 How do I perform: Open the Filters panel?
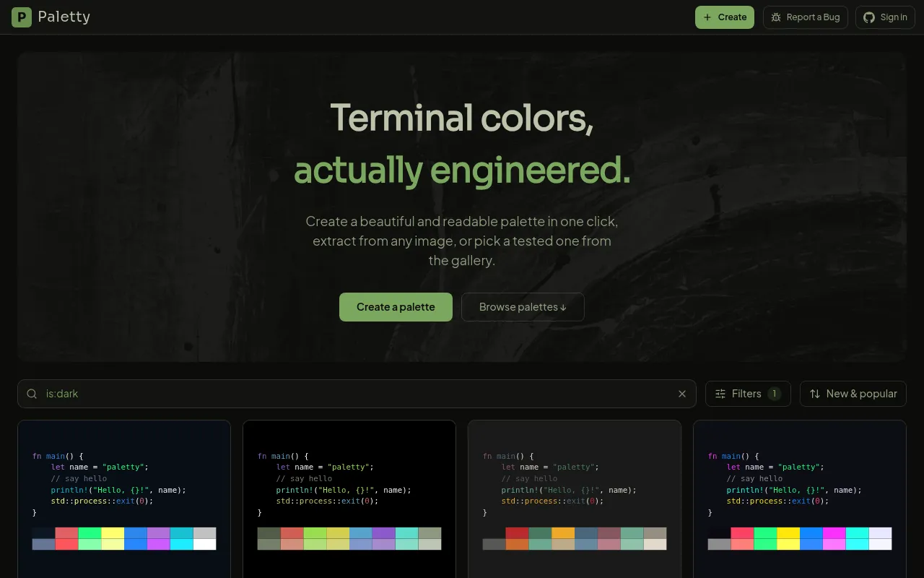tap(748, 394)
